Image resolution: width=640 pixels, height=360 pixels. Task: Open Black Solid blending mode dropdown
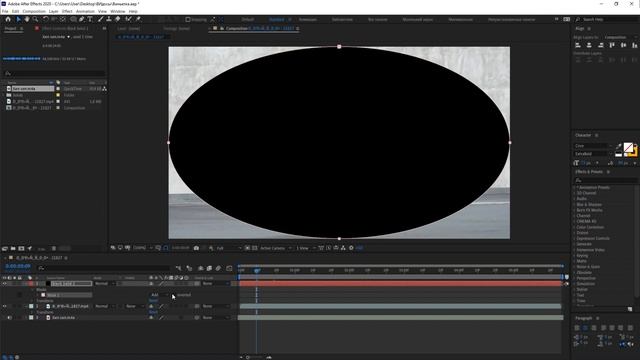104,283
